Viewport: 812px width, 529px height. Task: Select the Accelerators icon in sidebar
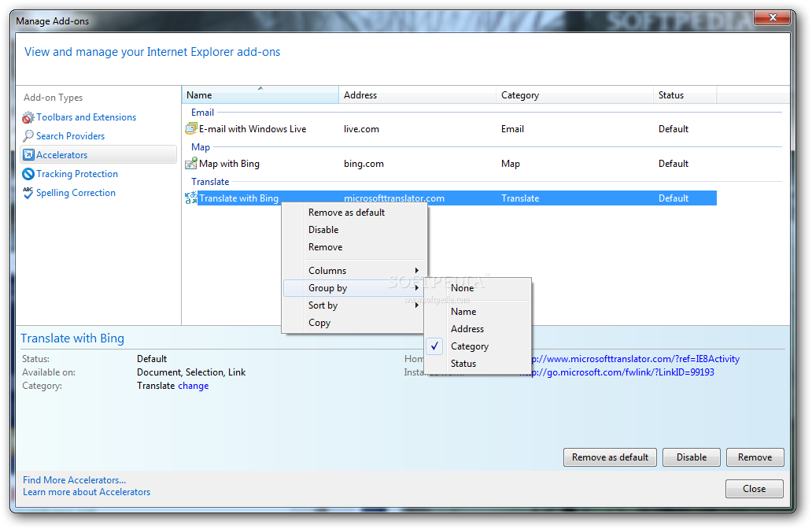[28, 155]
